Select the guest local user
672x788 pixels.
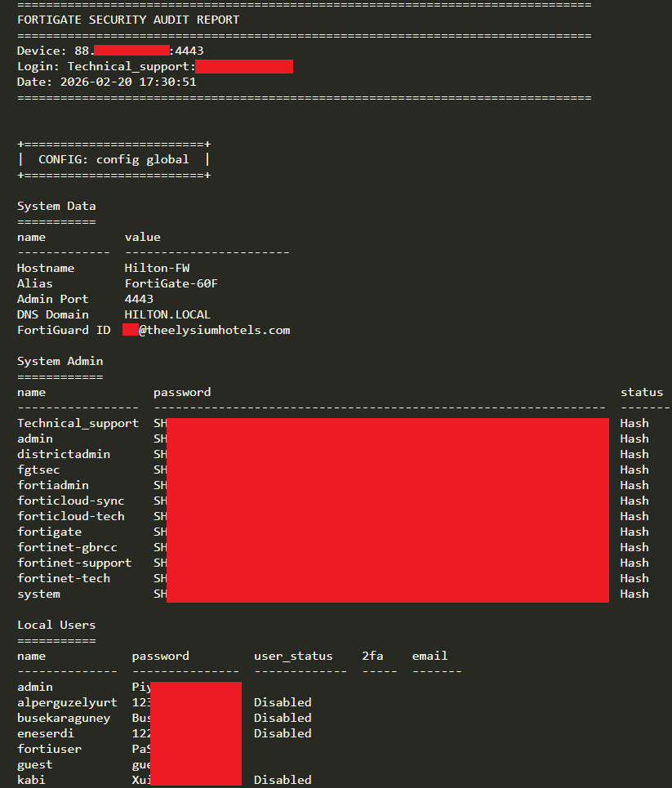(x=34, y=765)
